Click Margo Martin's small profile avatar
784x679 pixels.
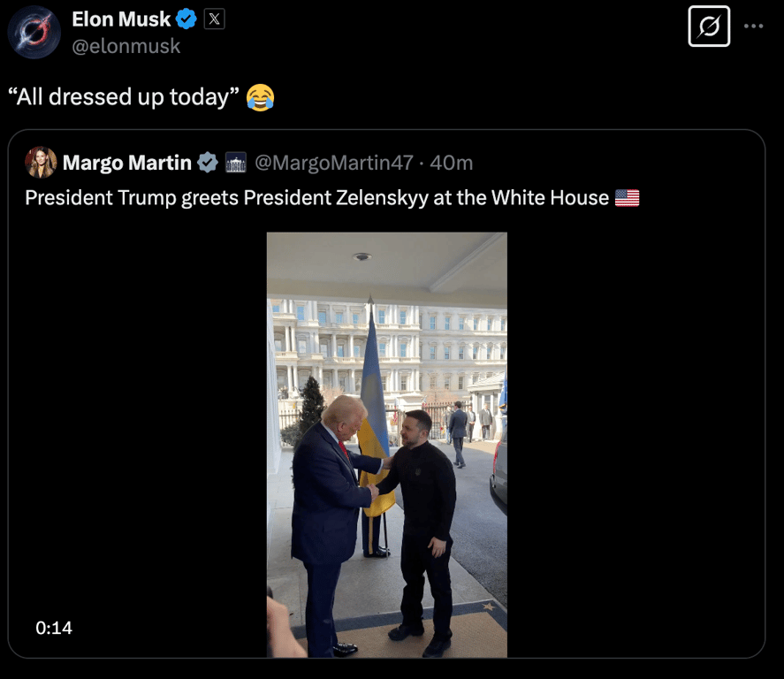[41, 163]
